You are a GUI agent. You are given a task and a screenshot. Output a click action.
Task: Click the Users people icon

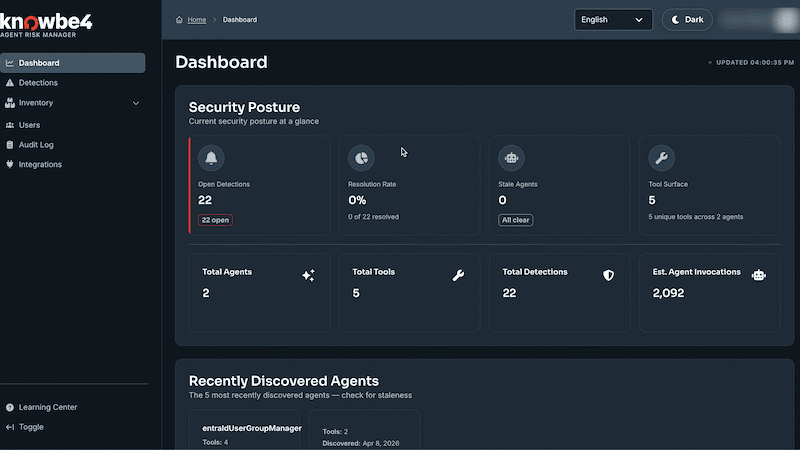pos(10,125)
